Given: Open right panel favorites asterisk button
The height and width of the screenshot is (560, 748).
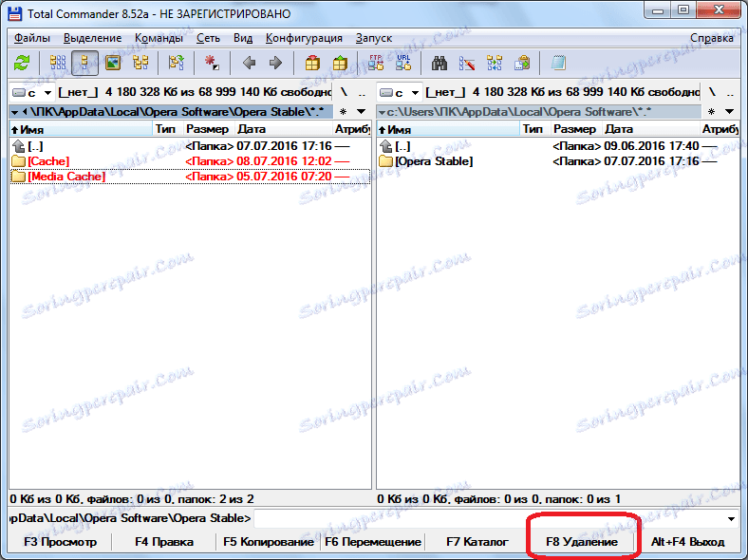Looking at the screenshot, I should [711, 112].
